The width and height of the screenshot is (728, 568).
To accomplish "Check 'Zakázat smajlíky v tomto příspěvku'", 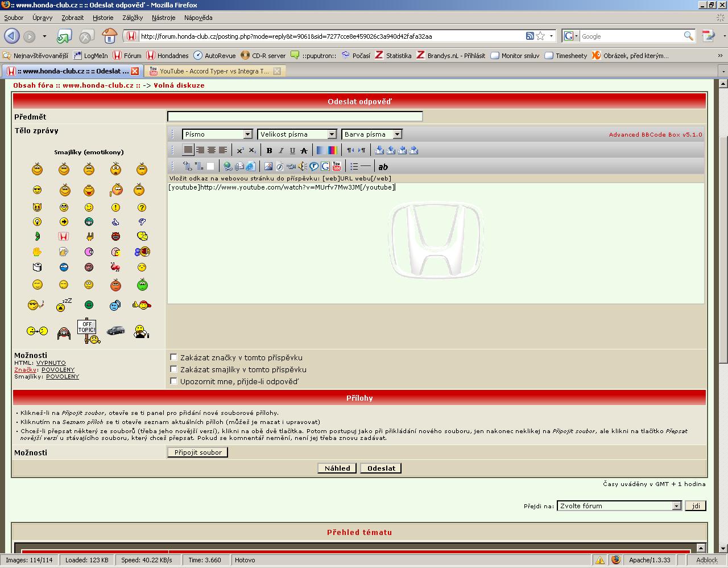I will [174, 369].
